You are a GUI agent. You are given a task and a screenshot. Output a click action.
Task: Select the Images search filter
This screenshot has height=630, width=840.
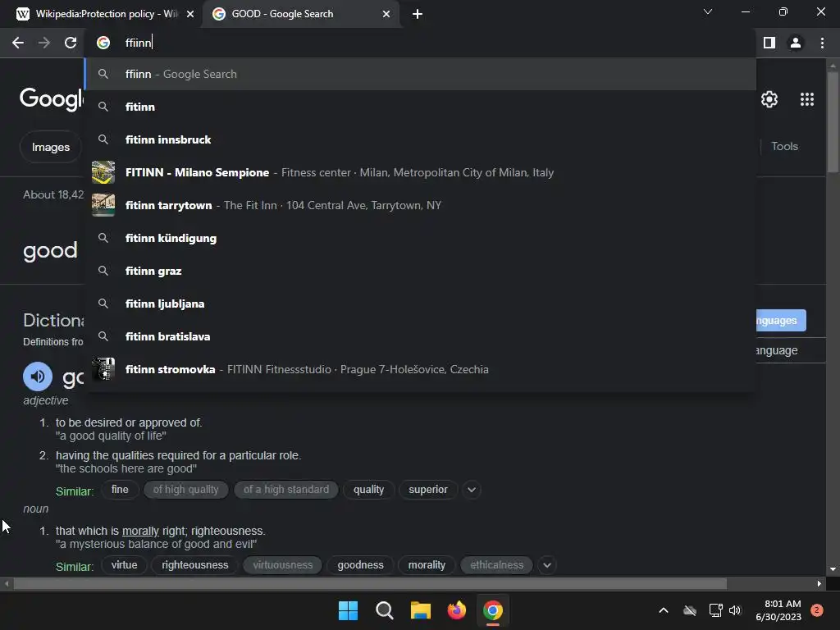[x=50, y=147]
